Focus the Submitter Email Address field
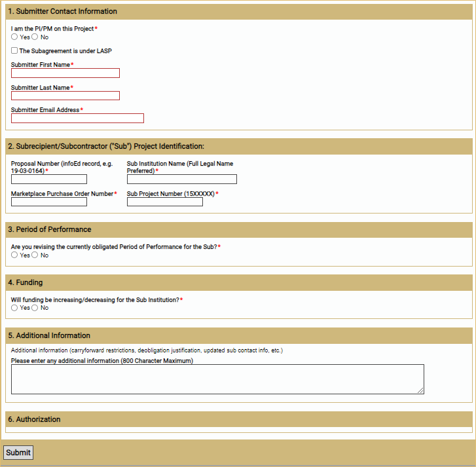 click(x=77, y=119)
